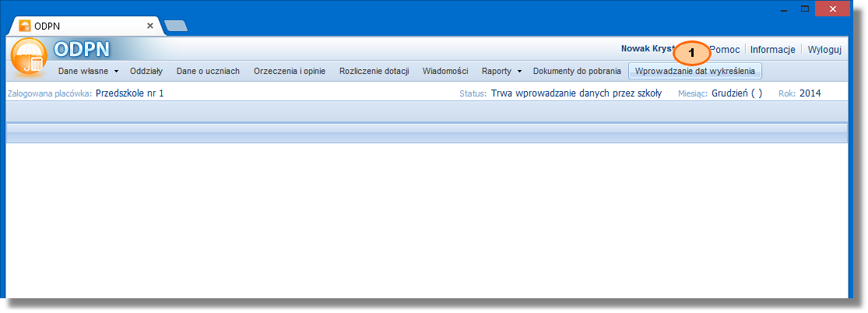Click the Informacje link
The height and width of the screenshot is (313, 868).
(772, 49)
